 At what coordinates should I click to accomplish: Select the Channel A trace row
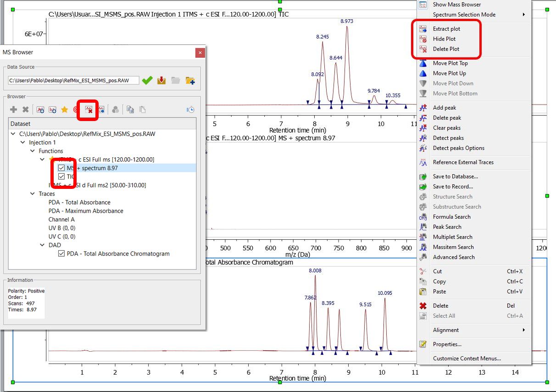(x=61, y=220)
